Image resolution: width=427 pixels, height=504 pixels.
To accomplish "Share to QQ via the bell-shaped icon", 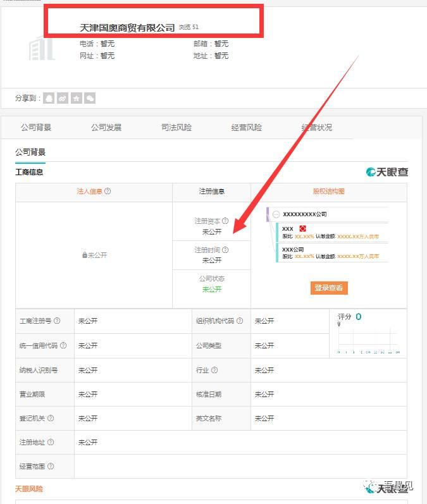I will coord(49,98).
